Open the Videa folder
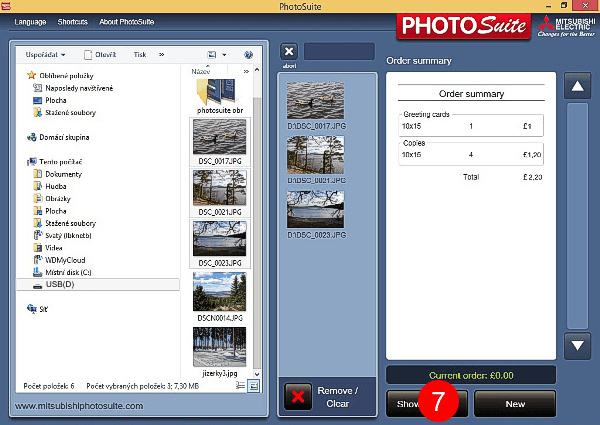The image size is (600, 425). point(48,248)
